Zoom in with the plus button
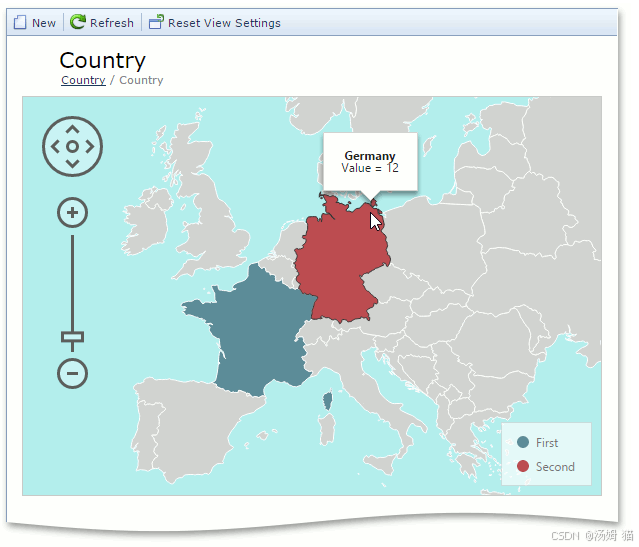The image size is (639, 547). (73, 213)
